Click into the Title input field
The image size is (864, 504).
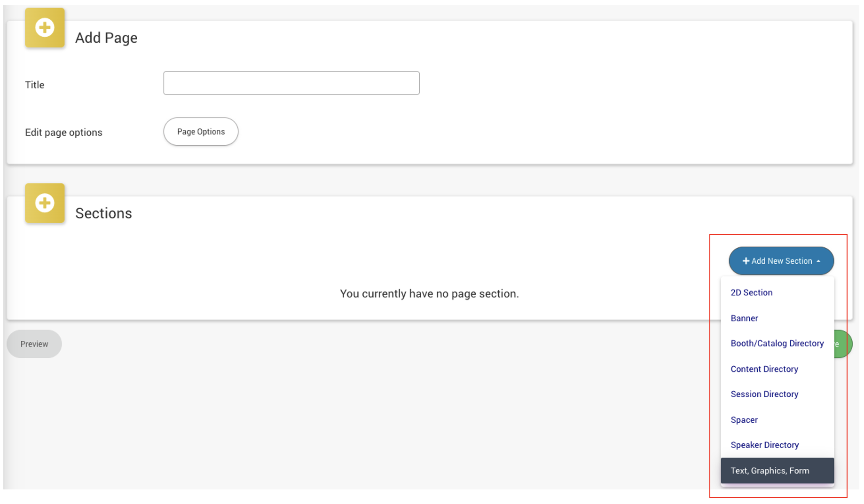tap(291, 83)
